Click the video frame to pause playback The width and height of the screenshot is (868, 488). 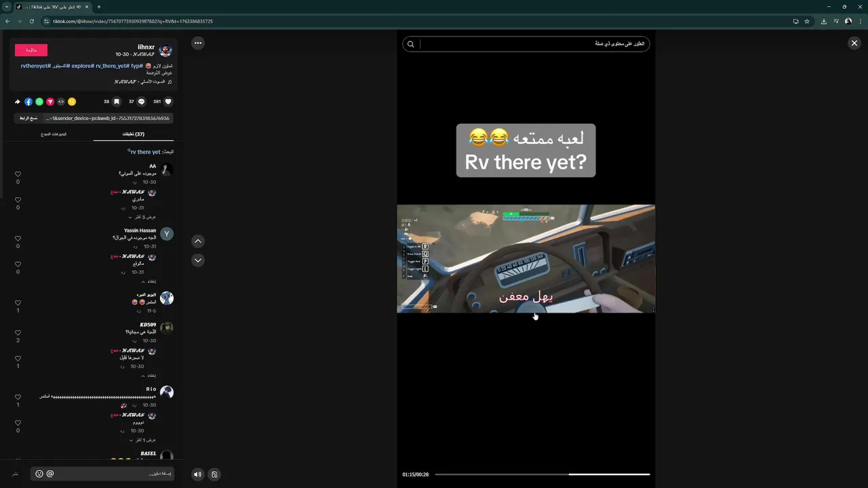click(526, 258)
